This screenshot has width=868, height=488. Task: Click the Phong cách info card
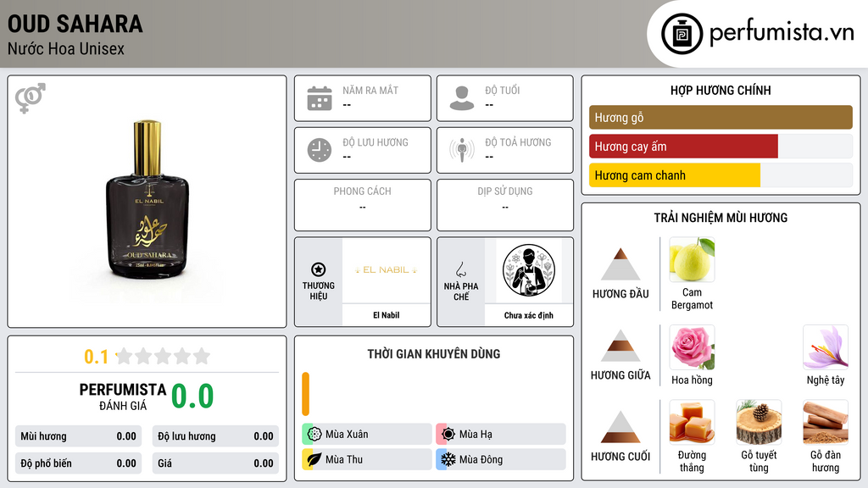click(363, 205)
